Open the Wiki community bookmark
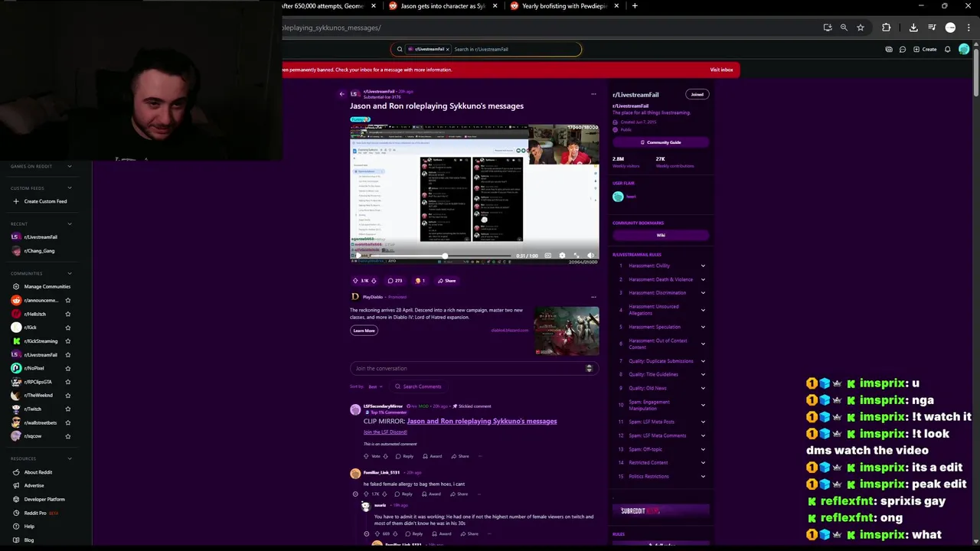 click(661, 235)
